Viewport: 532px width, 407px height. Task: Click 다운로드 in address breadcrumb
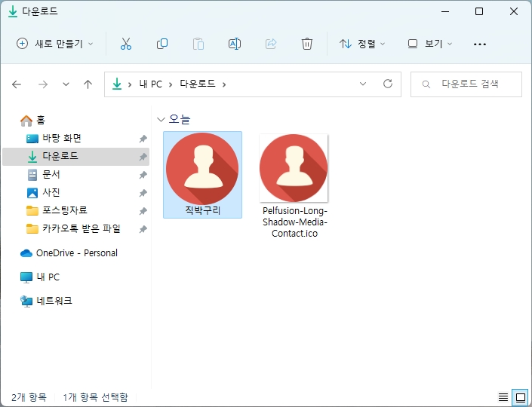[x=198, y=84]
